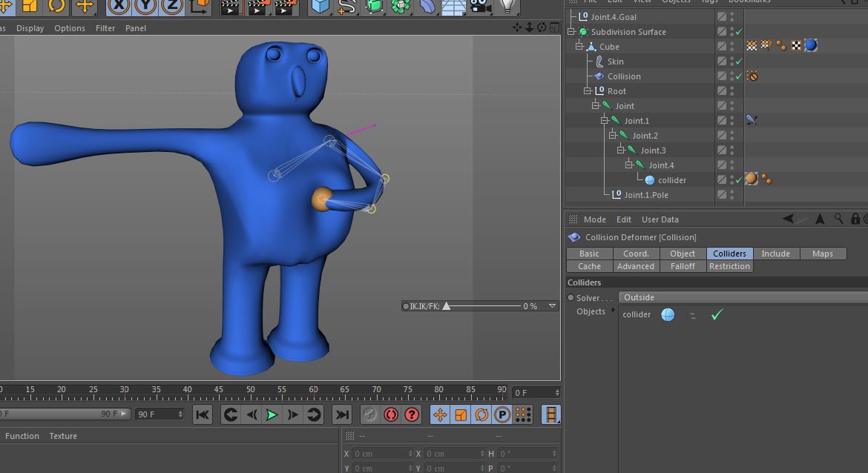Click the filmstrip timeline options icon
Screen dimensions: 868x473
click(x=550, y=414)
